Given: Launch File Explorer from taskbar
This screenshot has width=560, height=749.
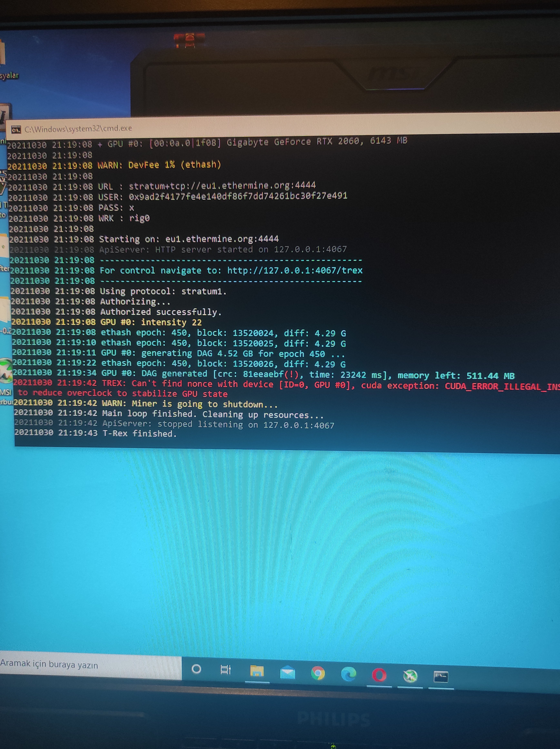Looking at the screenshot, I should (257, 671).
